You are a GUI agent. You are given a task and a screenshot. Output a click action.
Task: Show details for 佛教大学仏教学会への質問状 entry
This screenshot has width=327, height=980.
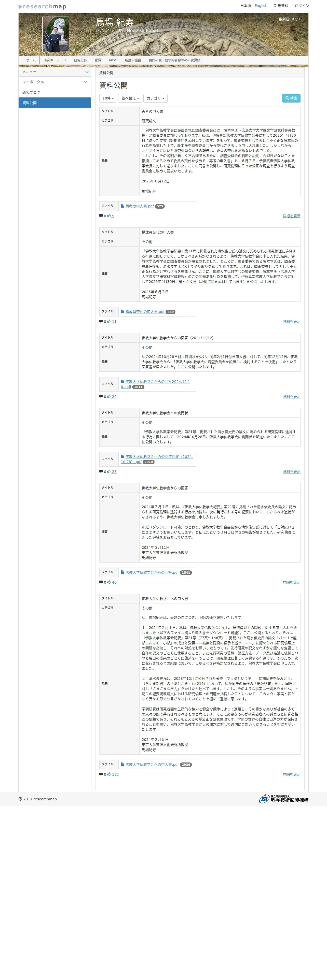point(291,471)
